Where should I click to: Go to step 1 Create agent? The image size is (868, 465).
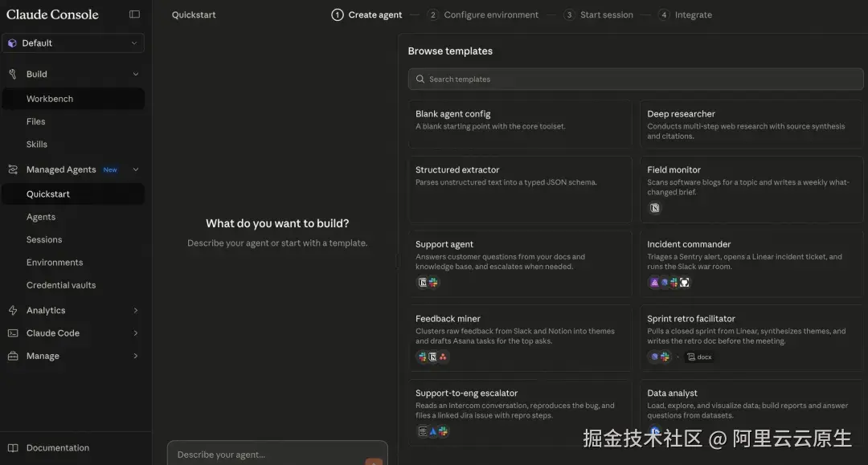(x=366, y=15)
